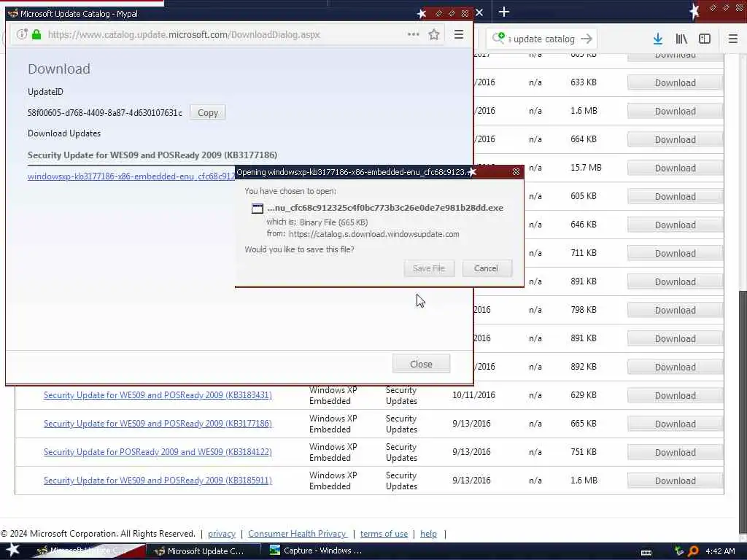Close the Download dialog window
This screenshot has width=747, height=560.
[421, 364]
